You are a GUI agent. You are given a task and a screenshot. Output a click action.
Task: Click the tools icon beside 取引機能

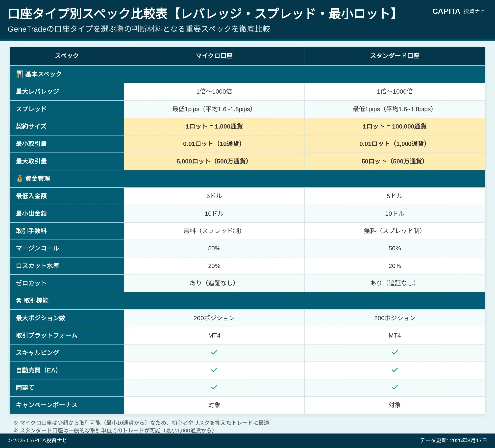coord(19,300)
